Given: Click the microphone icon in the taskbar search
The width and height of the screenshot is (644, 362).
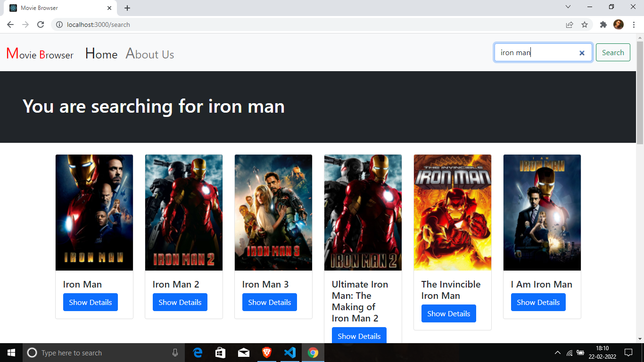Looking at the screenshot, I should (x=175, y=353).
